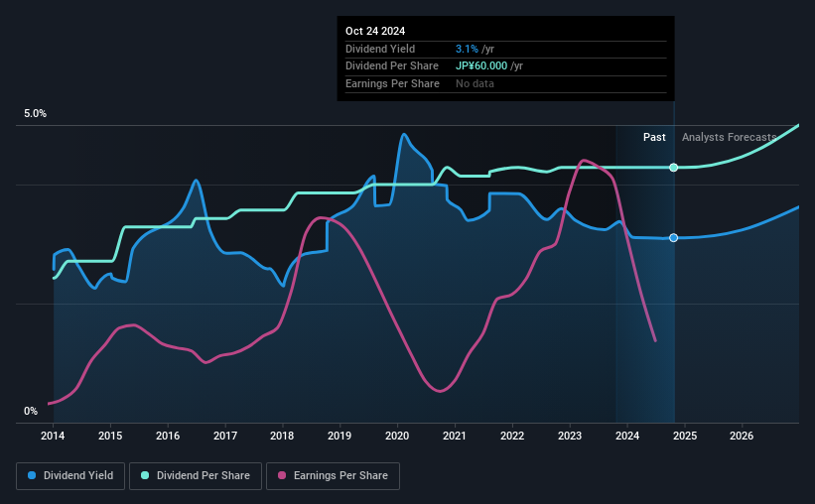Toggle the Earnings Per Share legend button
The image size is (815, 504).
[333, 476]
